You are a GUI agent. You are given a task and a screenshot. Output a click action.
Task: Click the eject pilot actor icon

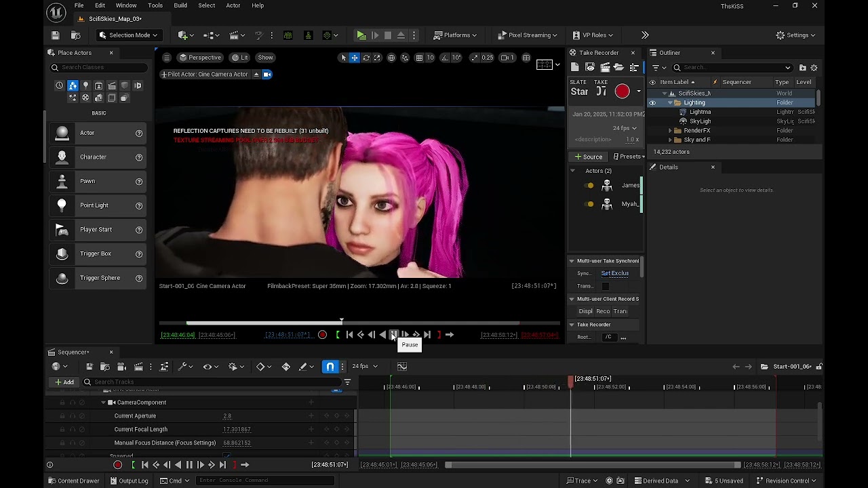[x=256, y=75]
